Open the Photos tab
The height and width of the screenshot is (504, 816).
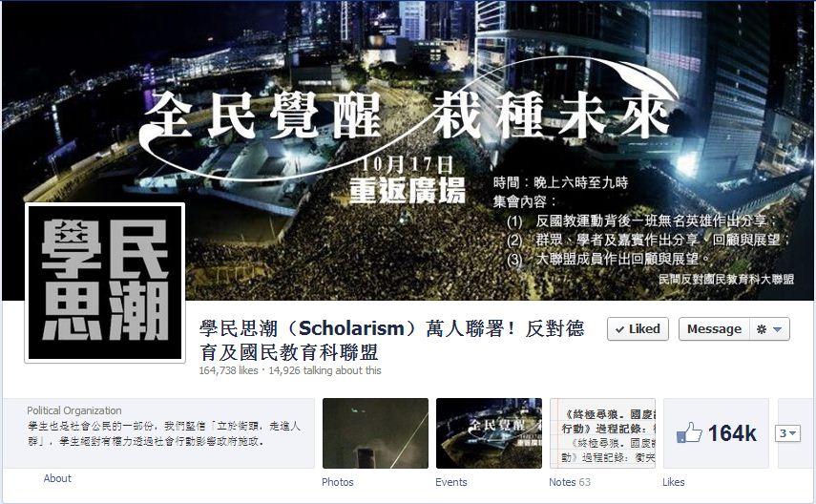337,482
